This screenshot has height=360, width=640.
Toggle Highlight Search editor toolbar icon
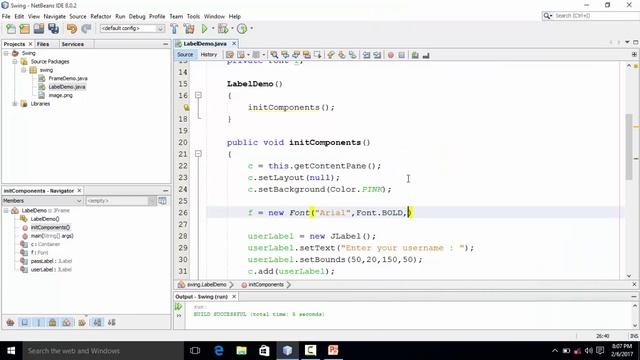tap(307, 55)
